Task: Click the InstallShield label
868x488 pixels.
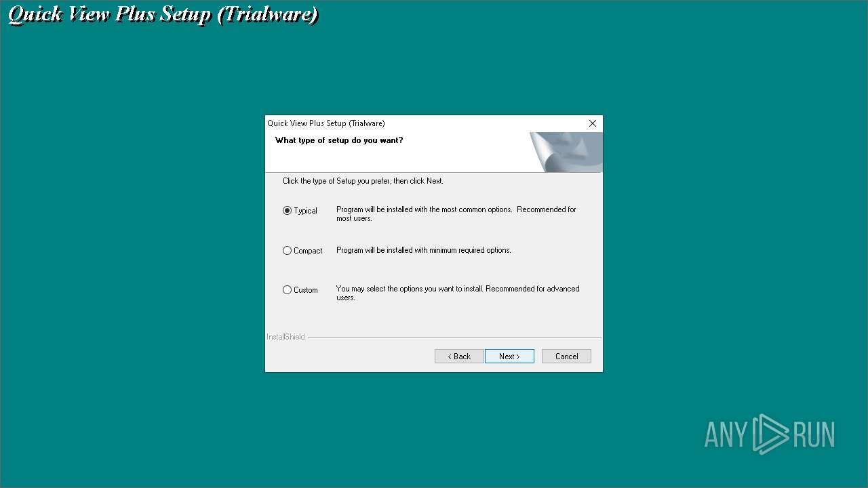Action: 285,337
